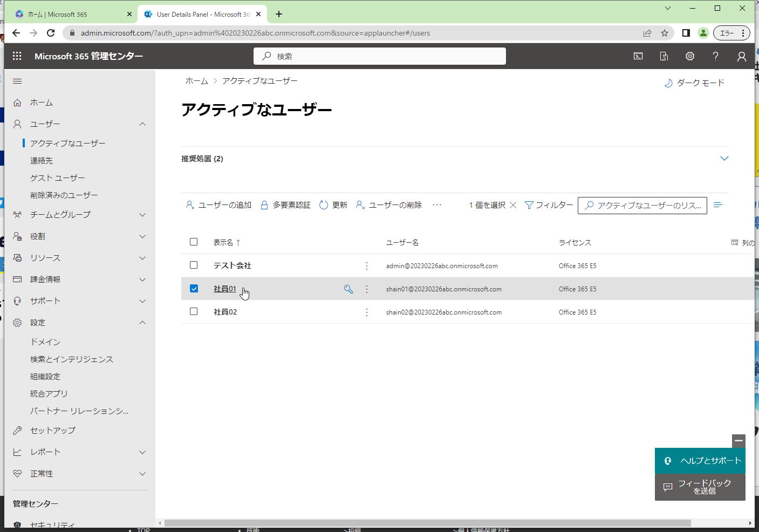Open フィルター filter button
This screenshot has width=759, height=532.
549,205
